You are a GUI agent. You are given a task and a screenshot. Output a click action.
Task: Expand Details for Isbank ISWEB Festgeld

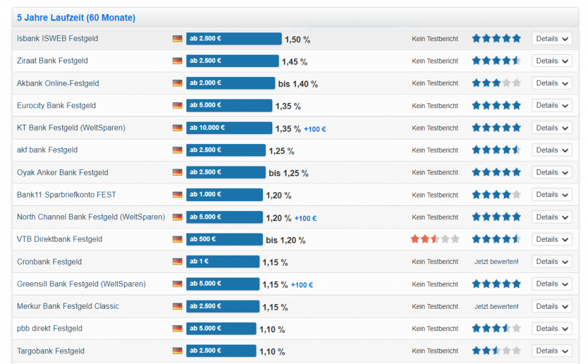[x=552, y=39]
